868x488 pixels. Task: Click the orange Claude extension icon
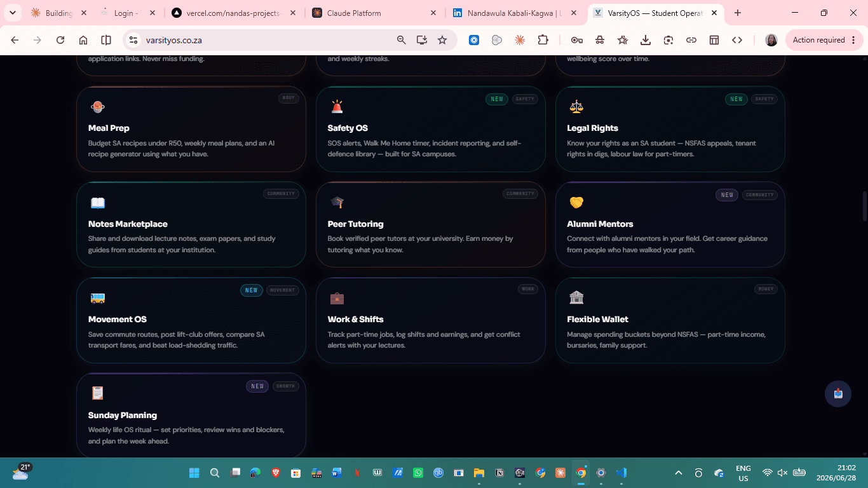pos(520,40)
